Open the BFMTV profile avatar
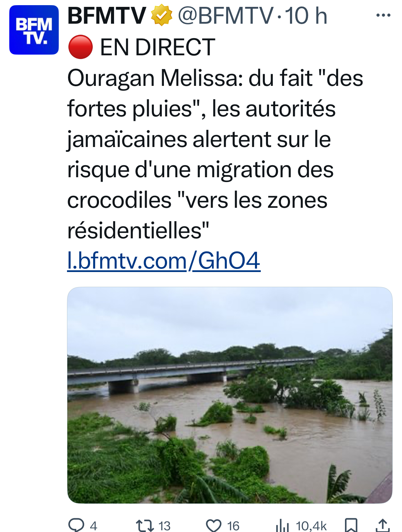The image size is (402, 532). tap(34, 30)
